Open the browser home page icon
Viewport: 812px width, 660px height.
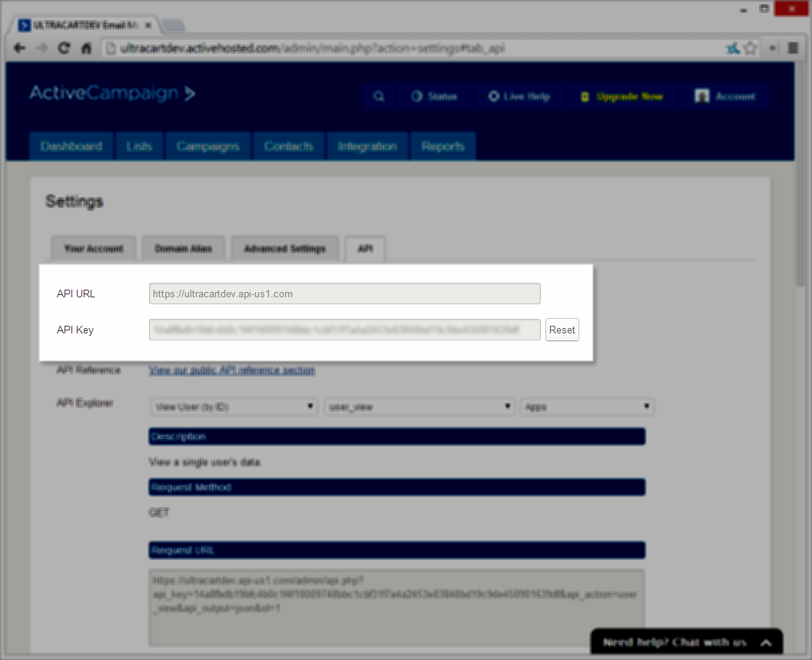(x=86, y=48)
